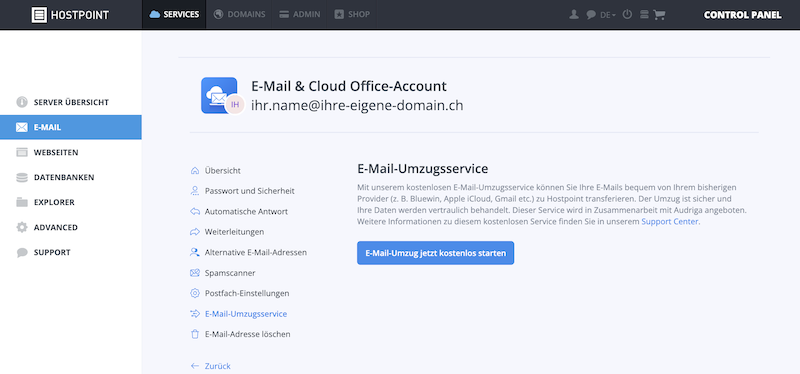Start free email migration button

tap(435, 253)
